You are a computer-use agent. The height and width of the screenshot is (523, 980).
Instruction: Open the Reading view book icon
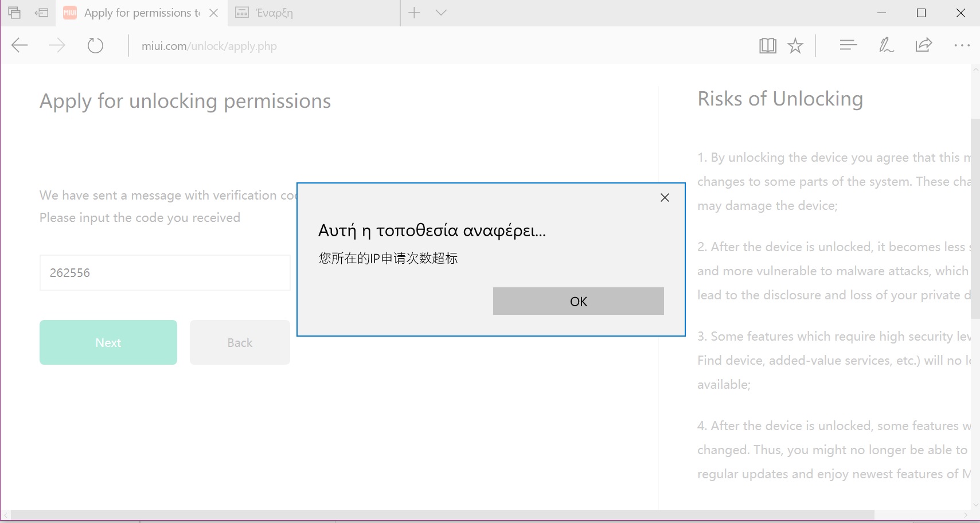click(767, 45)
